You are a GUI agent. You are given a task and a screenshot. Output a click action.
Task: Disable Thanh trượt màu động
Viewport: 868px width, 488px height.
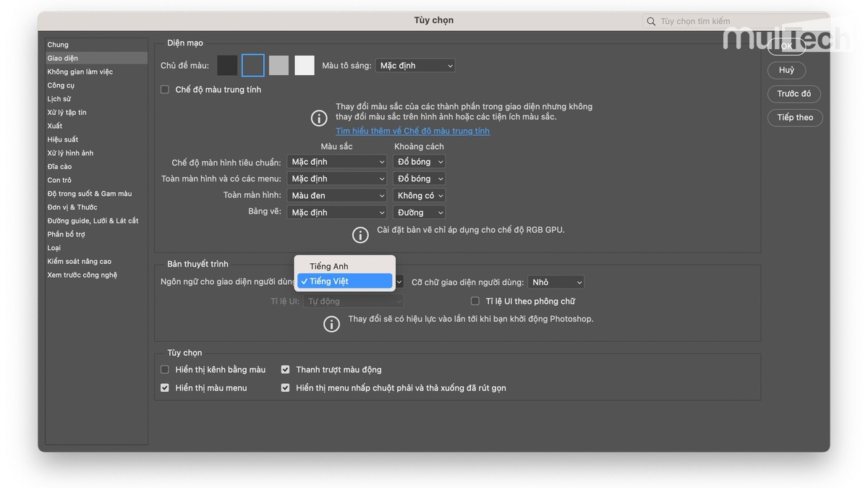click(285, 369)
